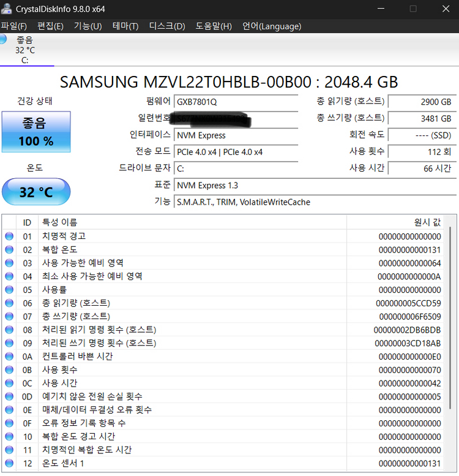This screenshot has height=476, width=459.
Task: Click the drive letter field showing C:
Action: pos(236,168)
